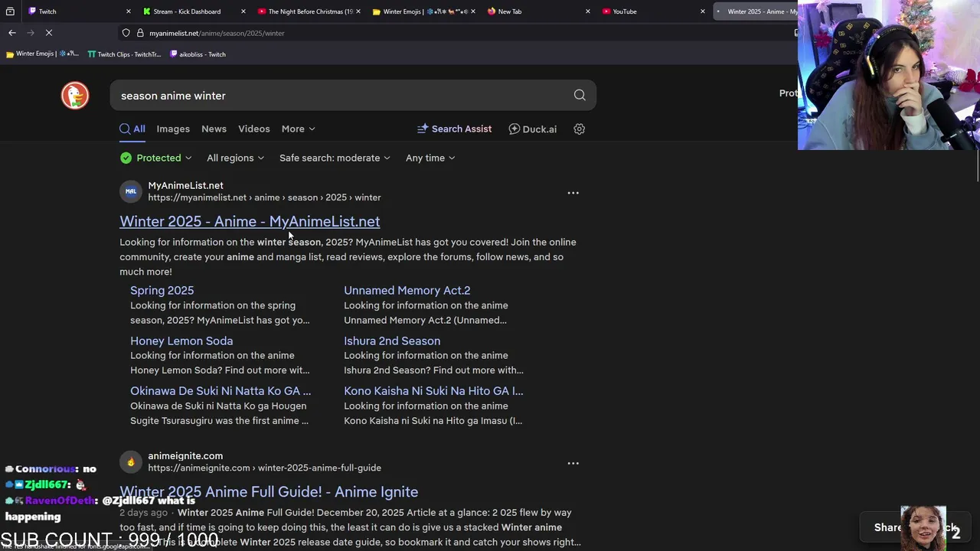Image resolution: width=980 pixels, height=551 pixels.
Task: Select the News search category
Action: tap(214, 129)
